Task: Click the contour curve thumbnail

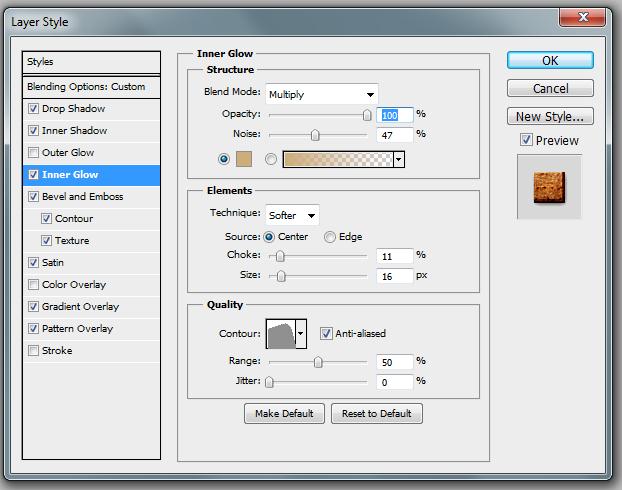Action: tap(280, 334)
